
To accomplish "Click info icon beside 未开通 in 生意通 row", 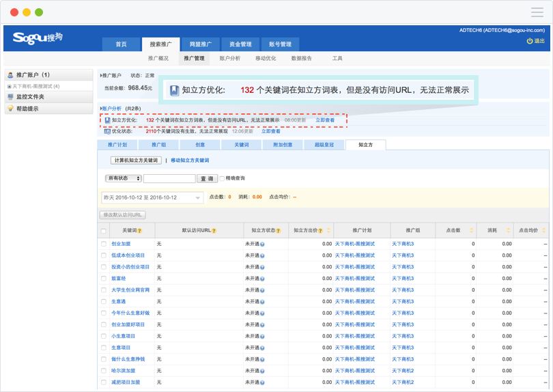I will point(262,302).
